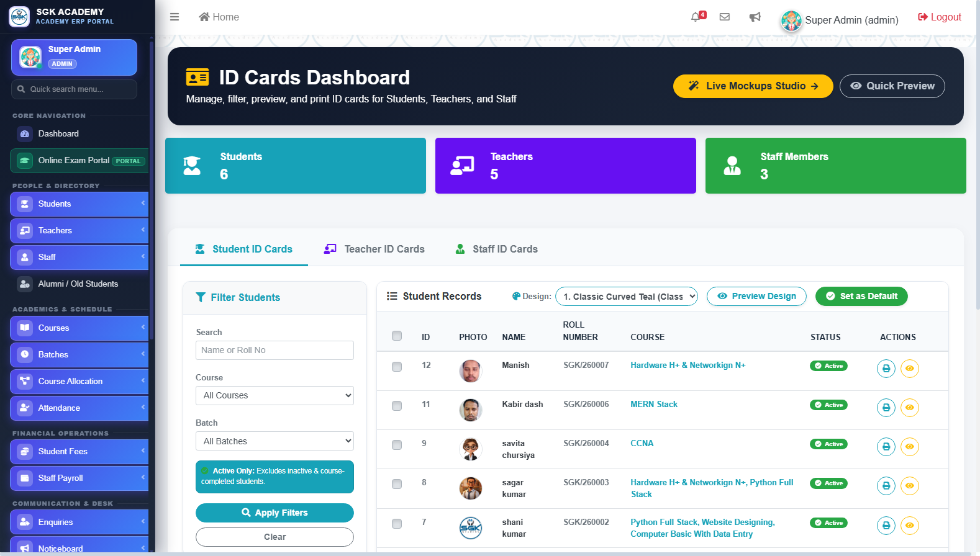Open Alumni / Old Students sidebar item
Image resolution: width=980 pixels, height=556 pixels.
click(79, 284)
